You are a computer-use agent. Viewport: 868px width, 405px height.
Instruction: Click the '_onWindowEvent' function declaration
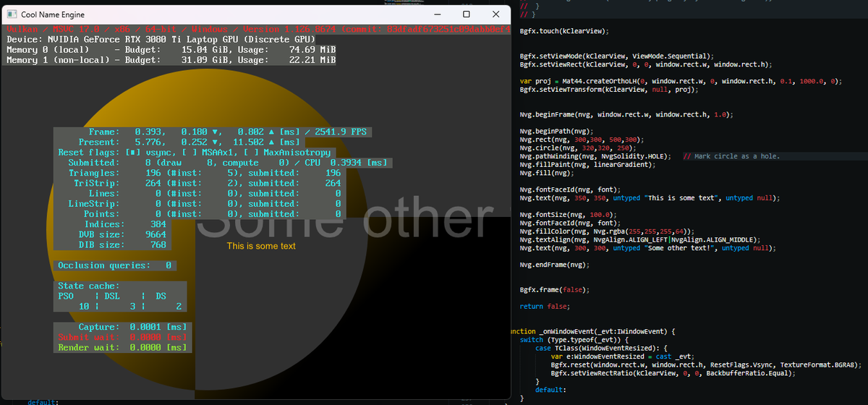pos(593,331)
